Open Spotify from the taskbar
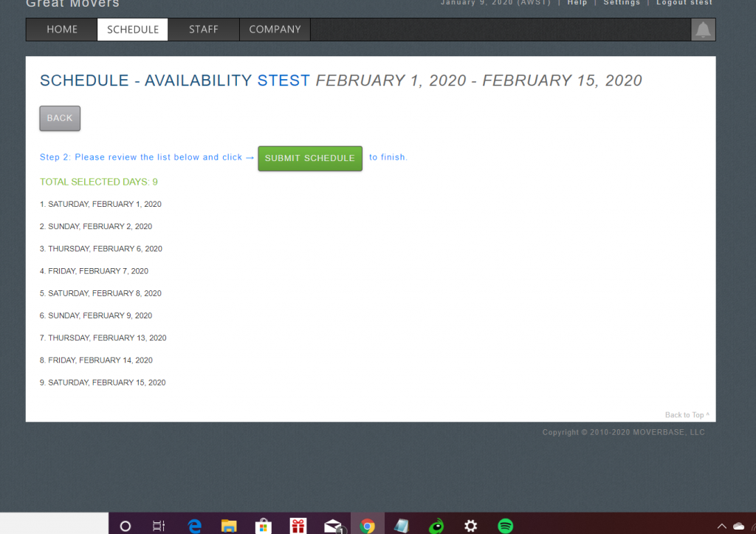756x534 pixels. tap(506, 526)
